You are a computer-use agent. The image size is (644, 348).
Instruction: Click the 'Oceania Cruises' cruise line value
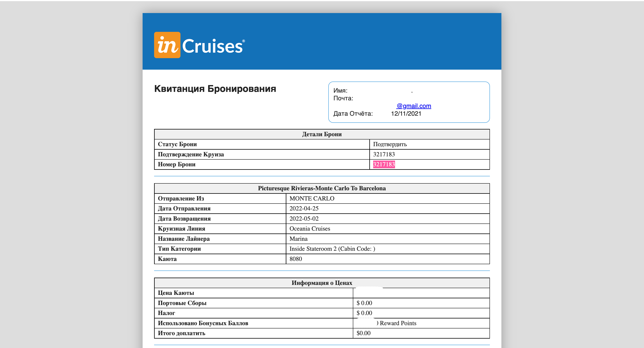pos(310,229)
